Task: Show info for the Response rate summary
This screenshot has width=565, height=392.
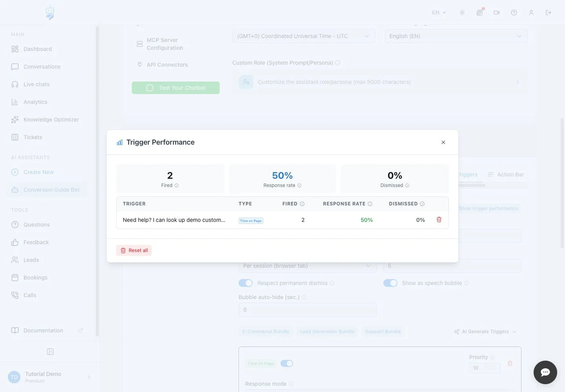Action: (299, 185)
